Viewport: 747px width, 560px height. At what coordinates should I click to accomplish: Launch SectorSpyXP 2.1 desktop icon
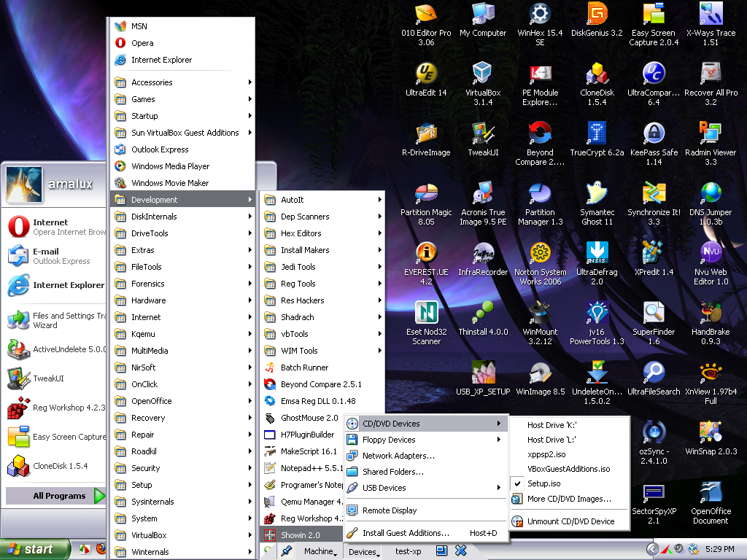654,503
